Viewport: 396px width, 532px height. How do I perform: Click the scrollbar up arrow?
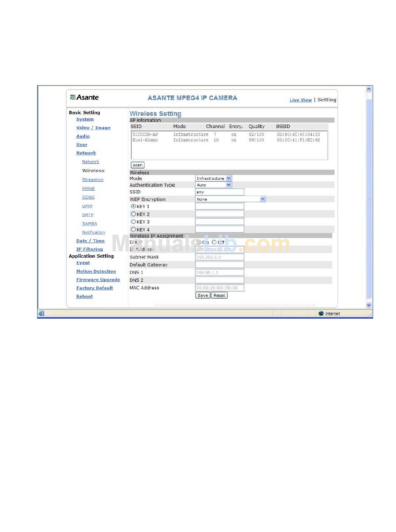click(368, 89)
